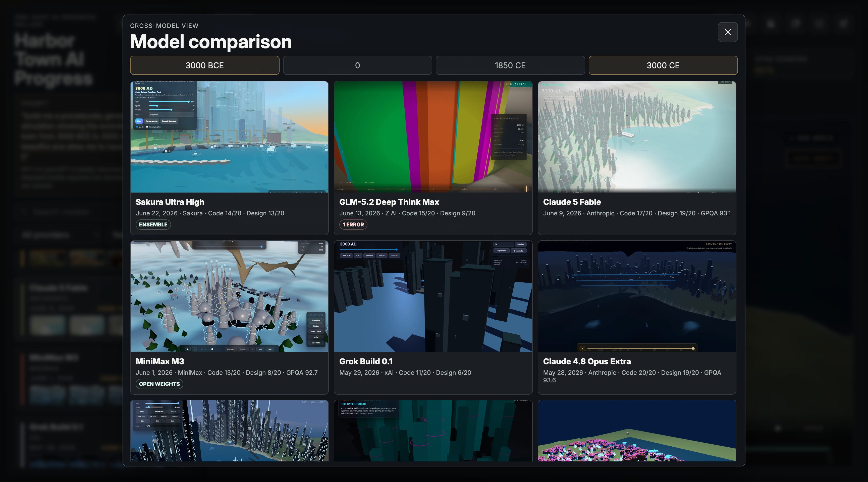This screenshot has height=482, width=868.
Task: Select the 3000 BCE era tab
Action: pyautogui.click(x=204, y=65)
